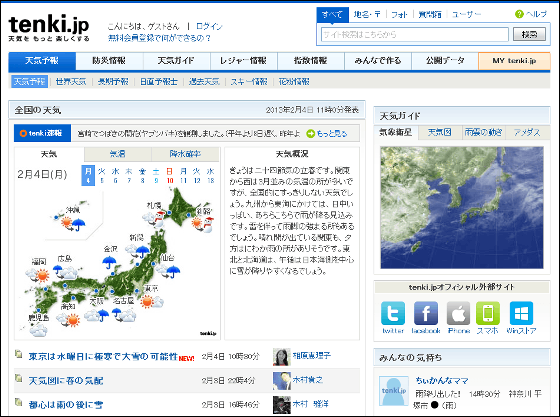Open the Help question mark icon
The image size is (560, 417).
(519, 14)
